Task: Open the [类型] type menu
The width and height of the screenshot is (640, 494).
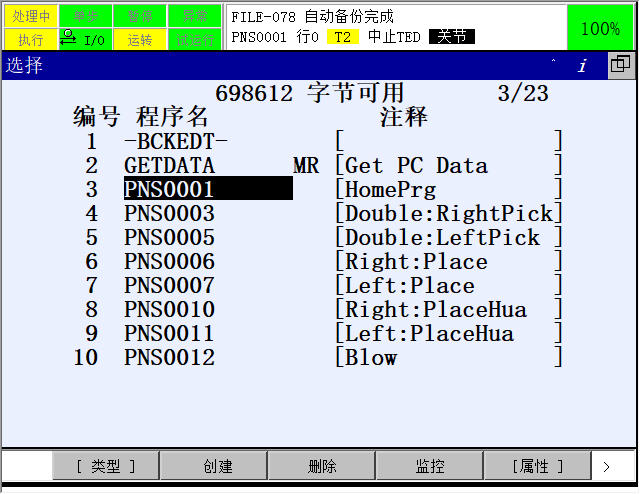Action: click(106, 465)
